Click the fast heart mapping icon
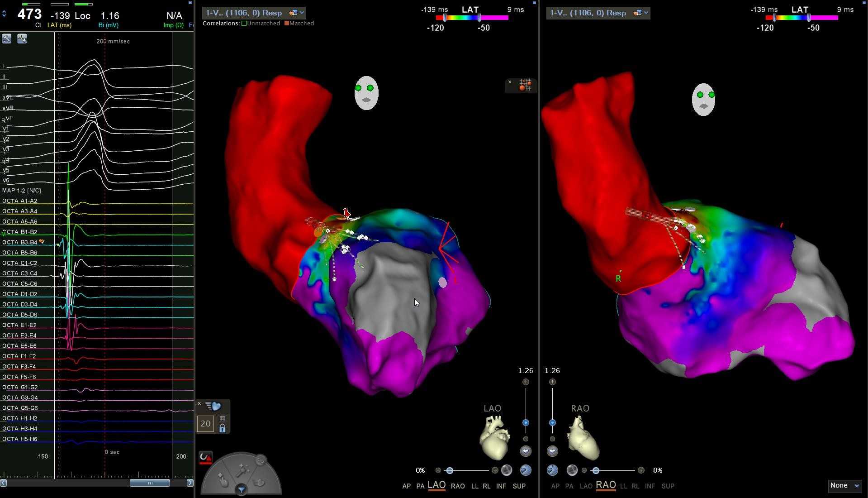The image size is (868, 498). coord(213,406)
